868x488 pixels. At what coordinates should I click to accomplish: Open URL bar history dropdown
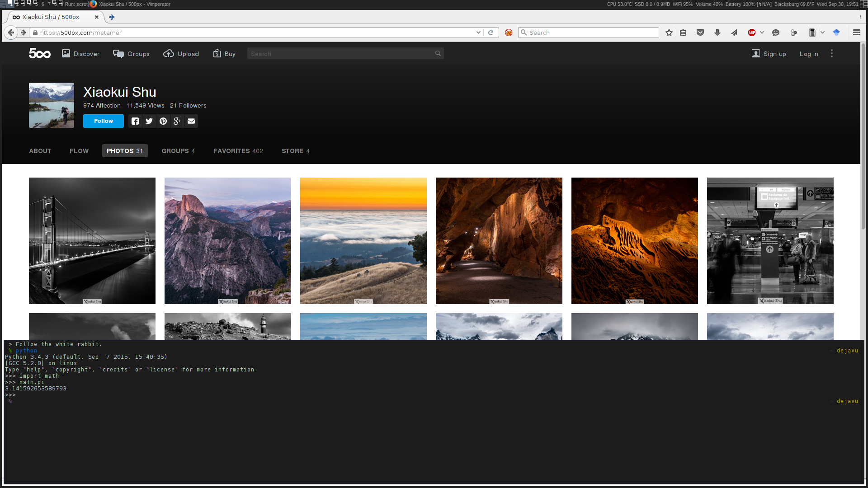(478, 33)
